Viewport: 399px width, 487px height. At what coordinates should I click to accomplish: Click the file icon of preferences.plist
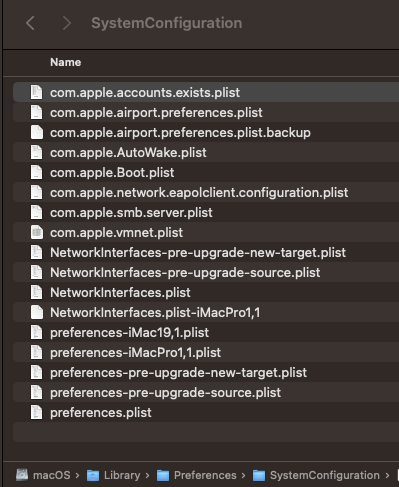click(x=36, y=412)
